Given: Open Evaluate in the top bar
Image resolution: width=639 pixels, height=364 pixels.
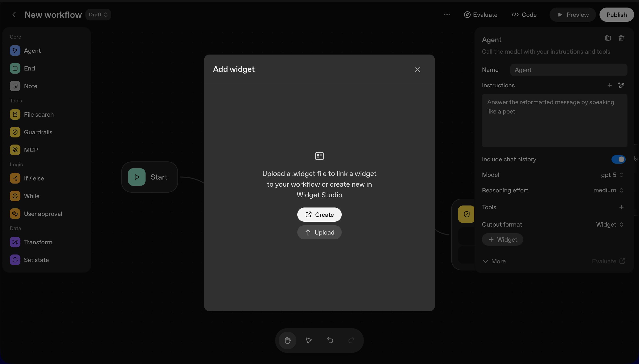Looking at the screenshot, I should pos(480,15).
